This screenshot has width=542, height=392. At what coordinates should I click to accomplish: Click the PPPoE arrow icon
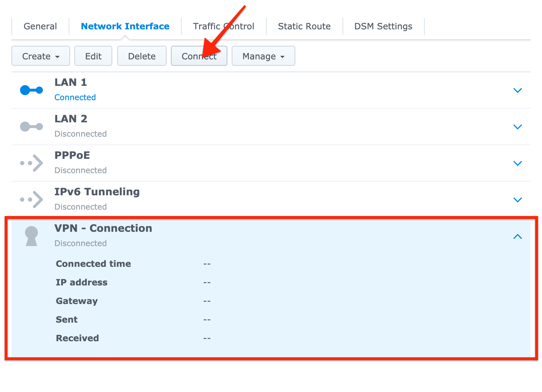click(31, 163)
